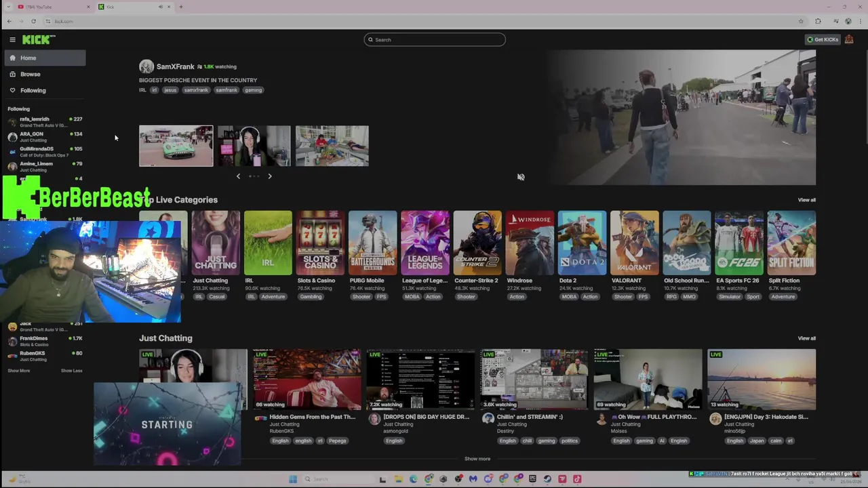Open the Kick hamburger sidebar menu

(12, 39)
